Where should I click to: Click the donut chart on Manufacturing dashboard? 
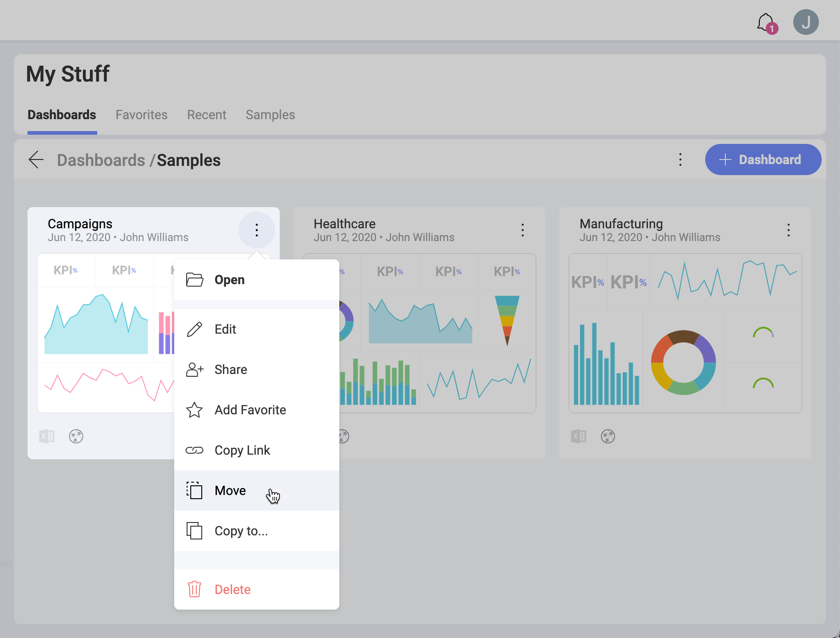[683, 362]
